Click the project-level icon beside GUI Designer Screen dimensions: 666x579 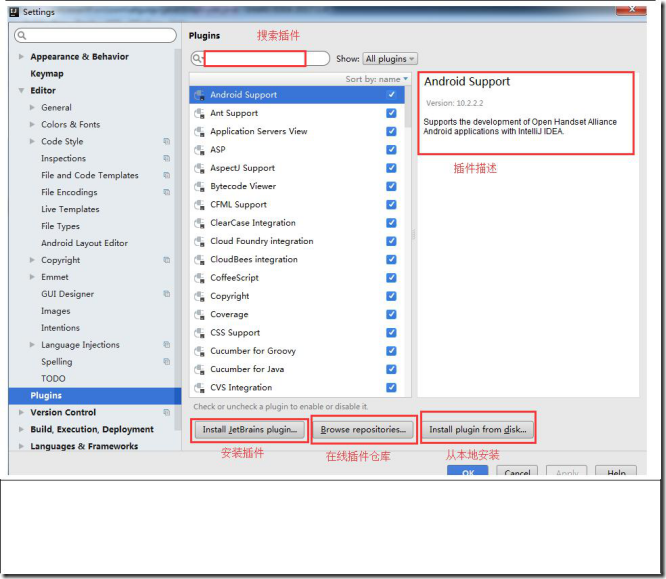point(166,294)
